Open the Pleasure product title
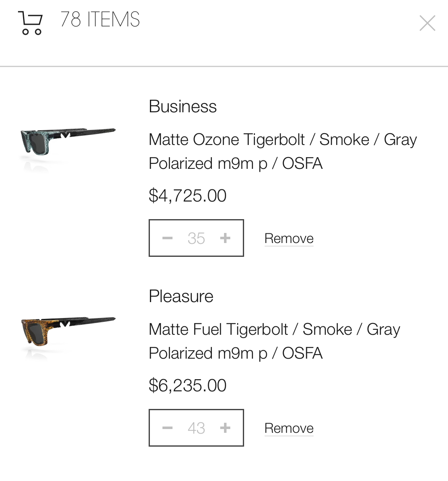Image resolution: width=448 pixels, height=481 pixels. tap(181, 296)
